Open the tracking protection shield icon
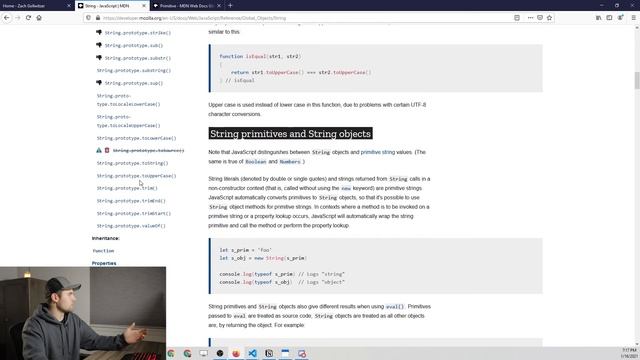The height and width of the screenshot is (360, 640). tap(89, 18)
